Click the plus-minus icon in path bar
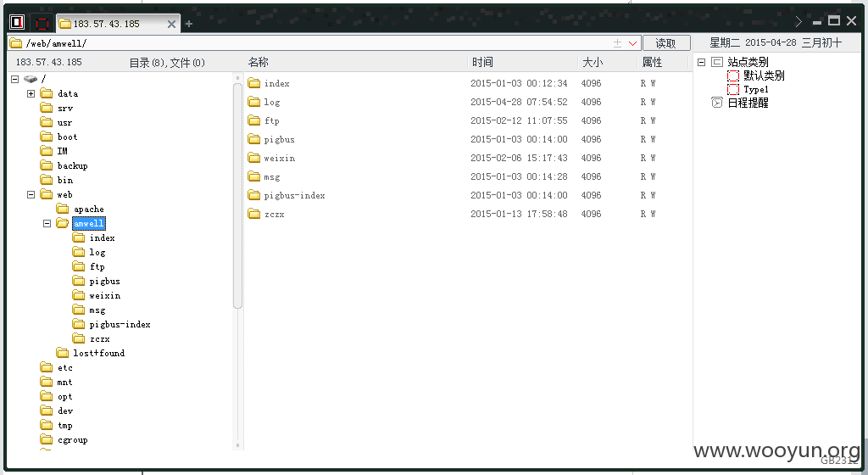 [617, 43]
